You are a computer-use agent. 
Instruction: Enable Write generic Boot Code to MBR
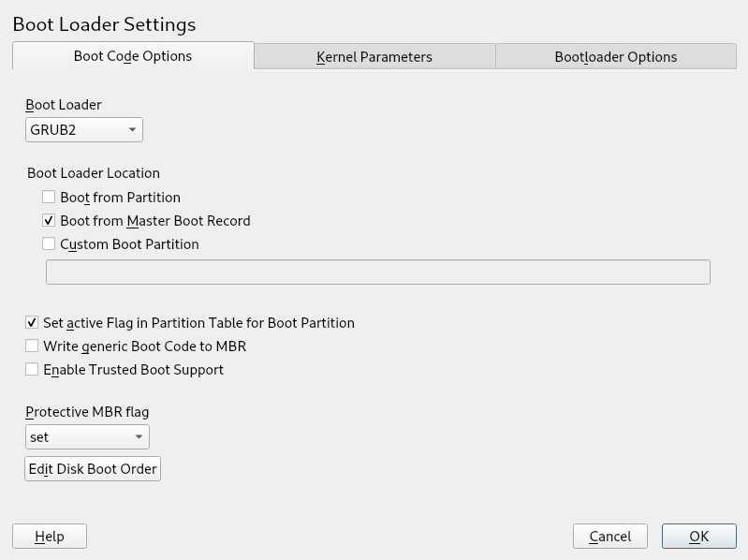pos(32,346)
